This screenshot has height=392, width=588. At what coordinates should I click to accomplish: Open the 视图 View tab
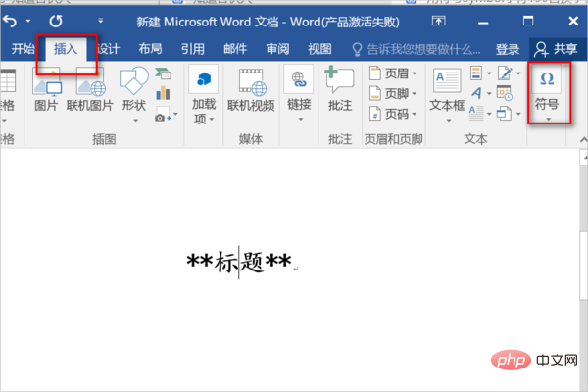coord(319,48)
